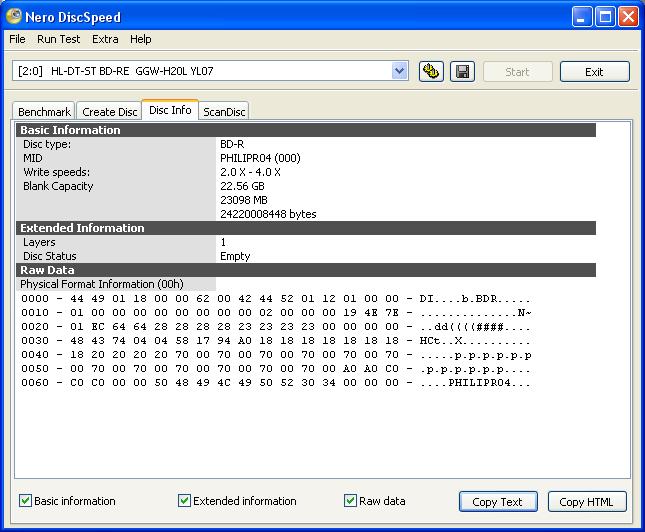The height and width of the screenshot is (532, 645).
Task: Switch to the ScanDisc tab
Action: tap(224, 112)
